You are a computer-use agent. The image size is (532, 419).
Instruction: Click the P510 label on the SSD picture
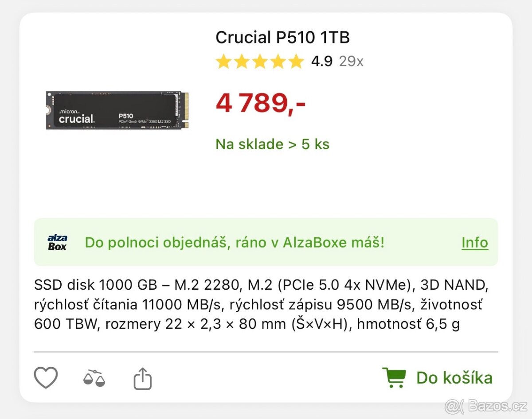[x=125, y=116]
